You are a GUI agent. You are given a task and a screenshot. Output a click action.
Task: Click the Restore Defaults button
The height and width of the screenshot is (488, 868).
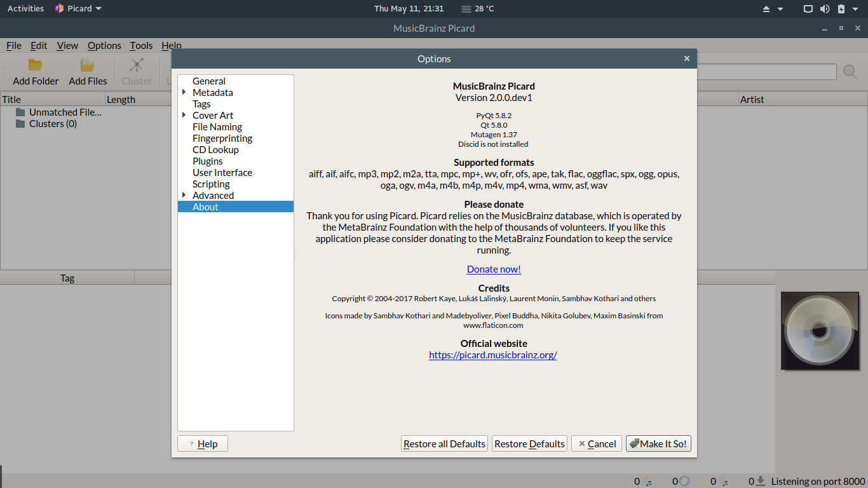[x=529, y=444]
